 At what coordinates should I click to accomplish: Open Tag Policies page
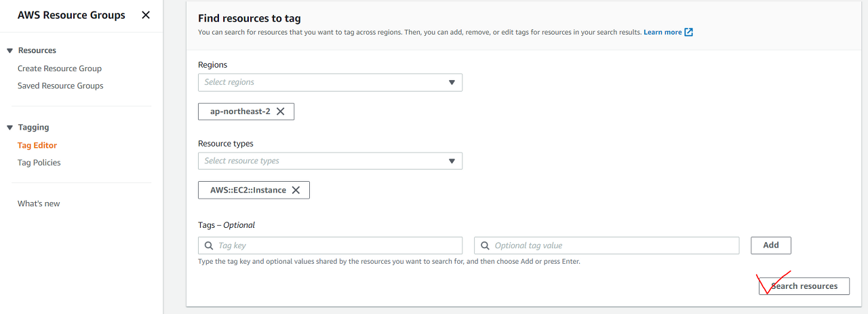(x=39, y=162)
